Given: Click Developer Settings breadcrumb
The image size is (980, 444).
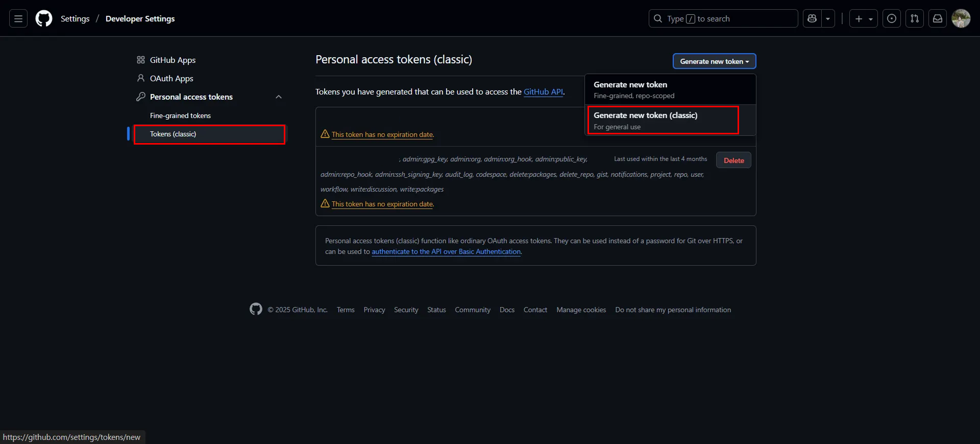Looking at the screenshot, I should pos(140,19).
